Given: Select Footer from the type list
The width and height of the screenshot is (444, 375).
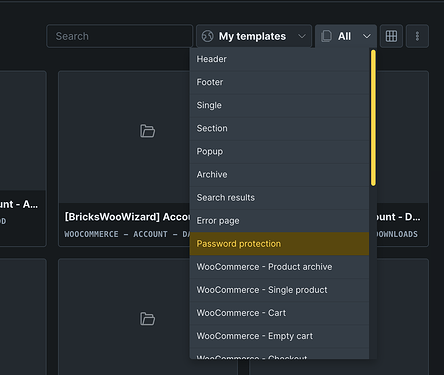Looking at the screenshot, I should click(279, 82).
